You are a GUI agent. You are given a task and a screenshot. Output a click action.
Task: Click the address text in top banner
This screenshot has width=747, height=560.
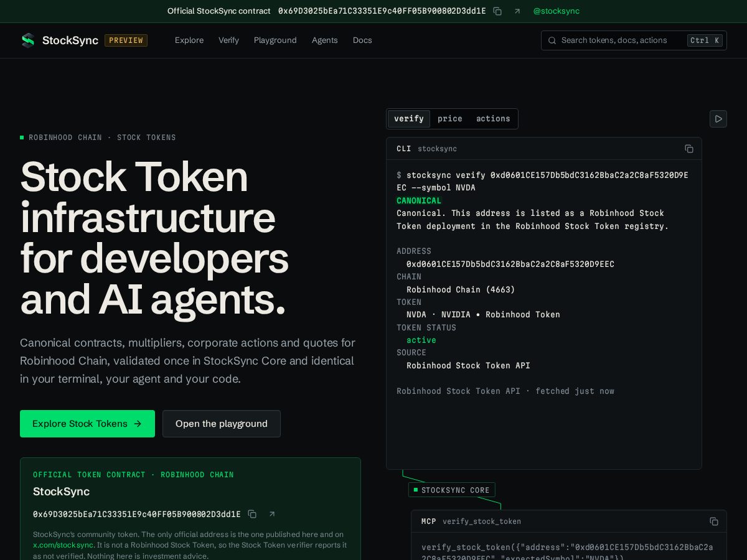[382, 11]
